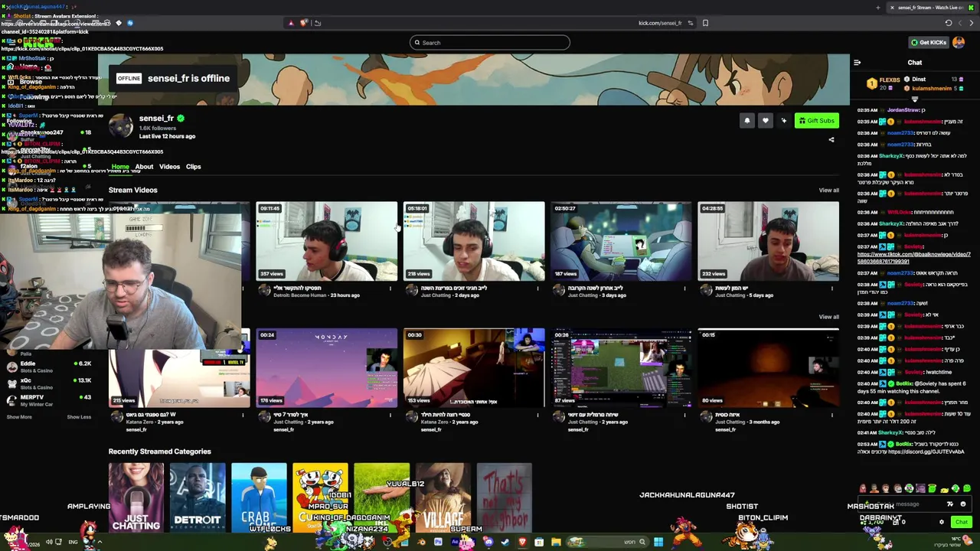Open options menu for 232 views video
Image resolution: width=980 pixels, height=551 pixels.
coord(831,289)
